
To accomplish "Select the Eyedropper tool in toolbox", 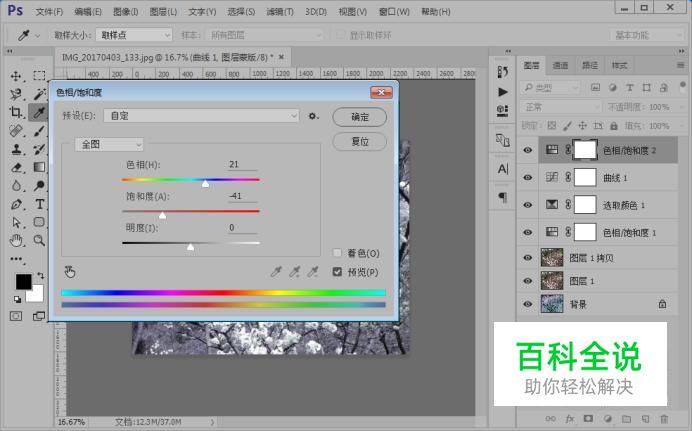I will point(38,112).
